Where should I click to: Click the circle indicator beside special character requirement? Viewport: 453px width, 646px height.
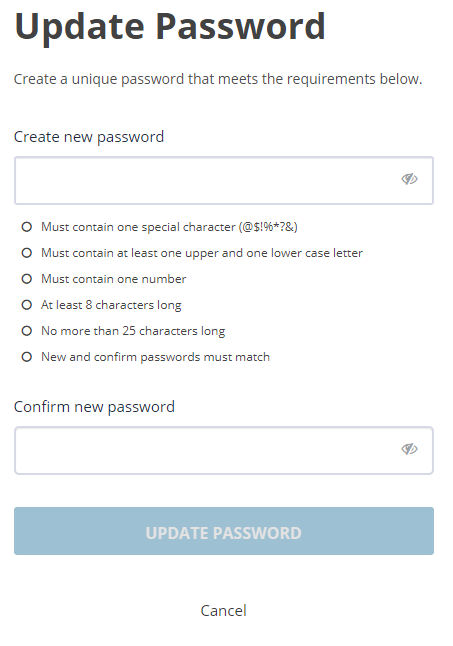27,227
